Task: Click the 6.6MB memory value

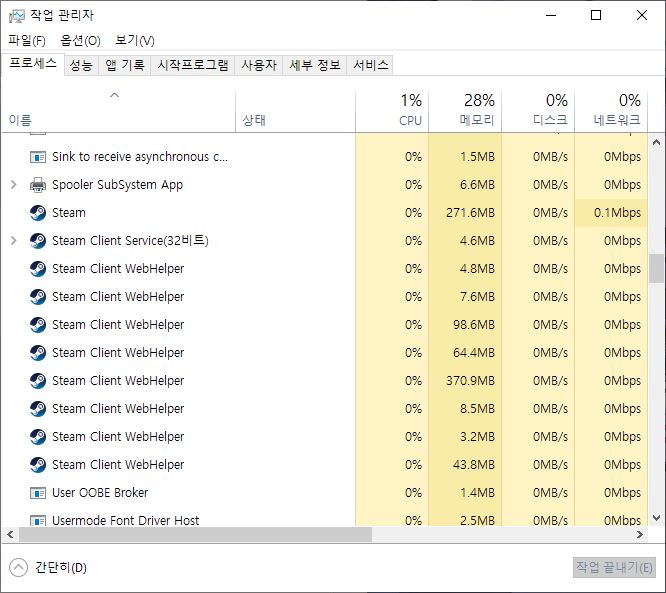Action: point(477,185)
